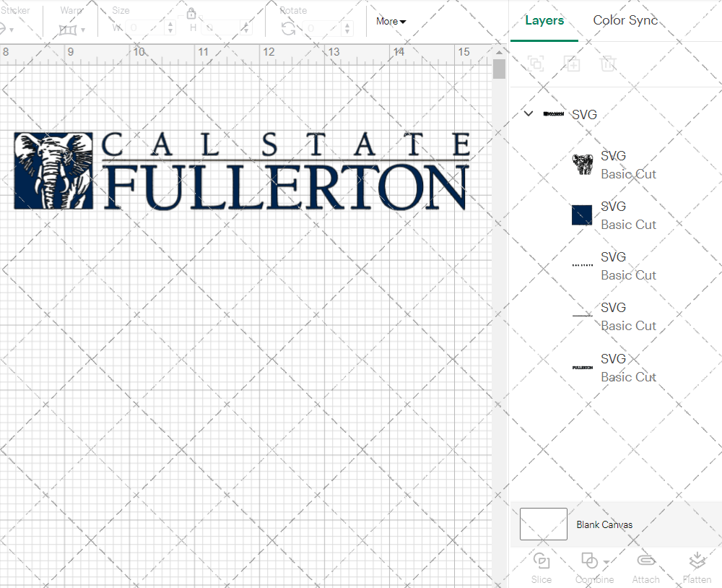Click the blue square color thumbnail
The height and width of the screenshot is (588, 722).
click(582, 215)
